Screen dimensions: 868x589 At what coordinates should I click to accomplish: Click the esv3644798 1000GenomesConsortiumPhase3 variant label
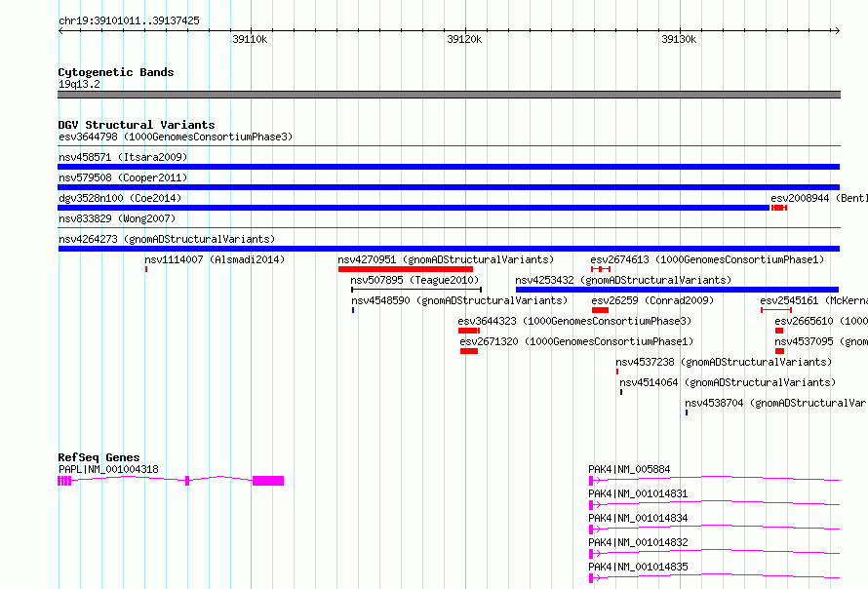click(x=176, y=137)
